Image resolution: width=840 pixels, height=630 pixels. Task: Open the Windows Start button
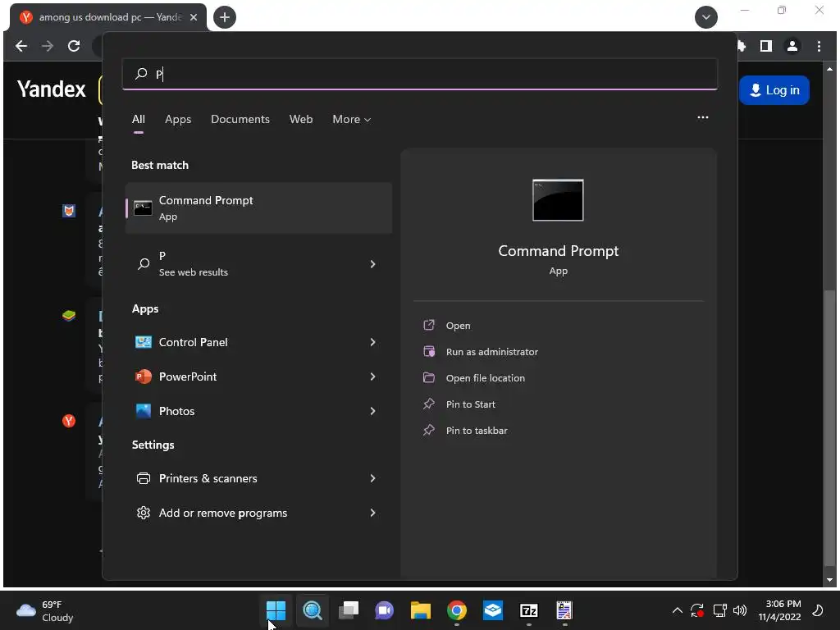[276, 610]
